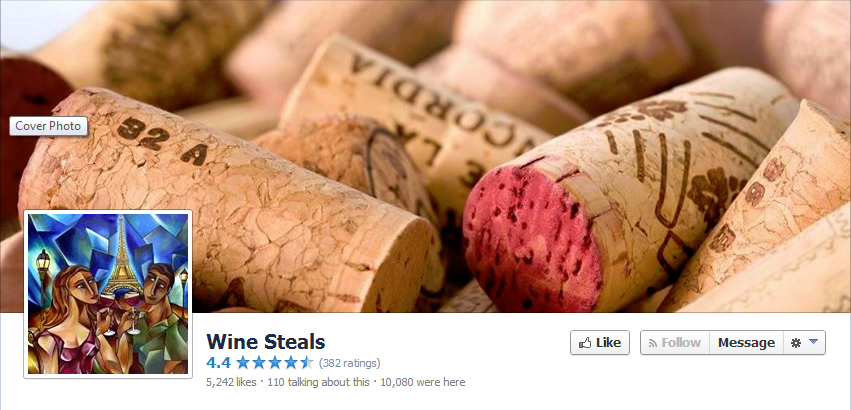The image size is (851, 410).
Task: Open the Wine Steals profile picture
Action: pos(108,294)
